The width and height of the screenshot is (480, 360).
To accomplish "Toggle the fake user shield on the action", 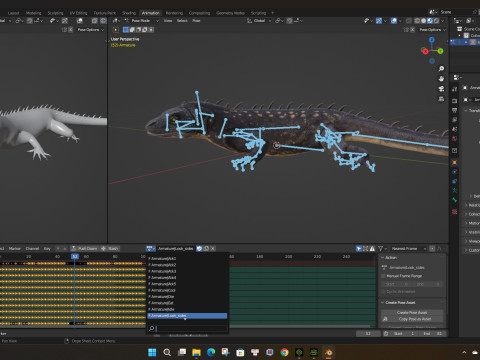I will coord(199,248).
